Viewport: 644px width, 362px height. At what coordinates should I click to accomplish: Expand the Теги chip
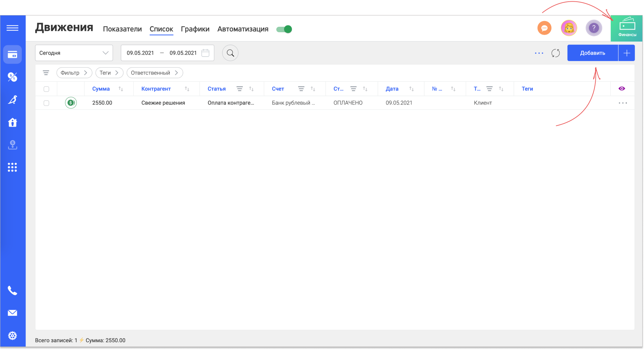[109, 73]
